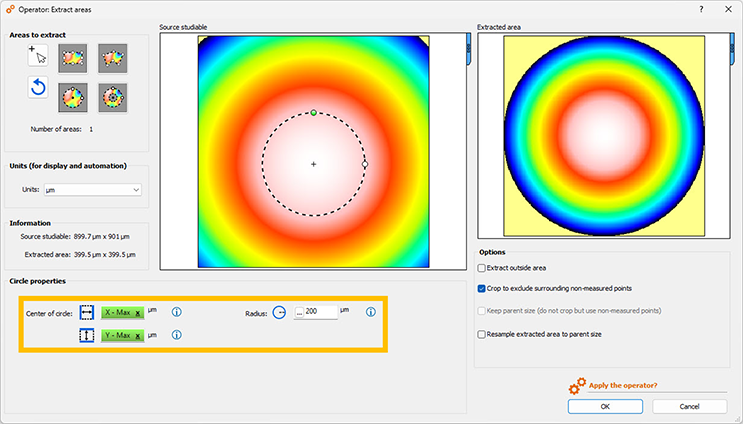Click the blue reset areas arrow
The height and width of the screenshot is (424, 743).
(x=38, y=88)
